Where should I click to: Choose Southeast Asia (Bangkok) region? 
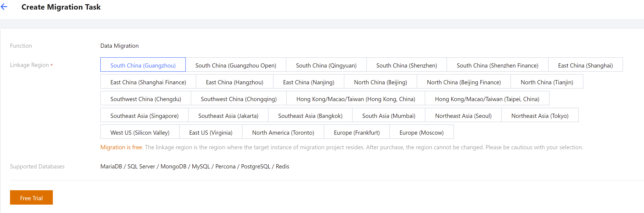pyautogui.click(x=310, y=115)
